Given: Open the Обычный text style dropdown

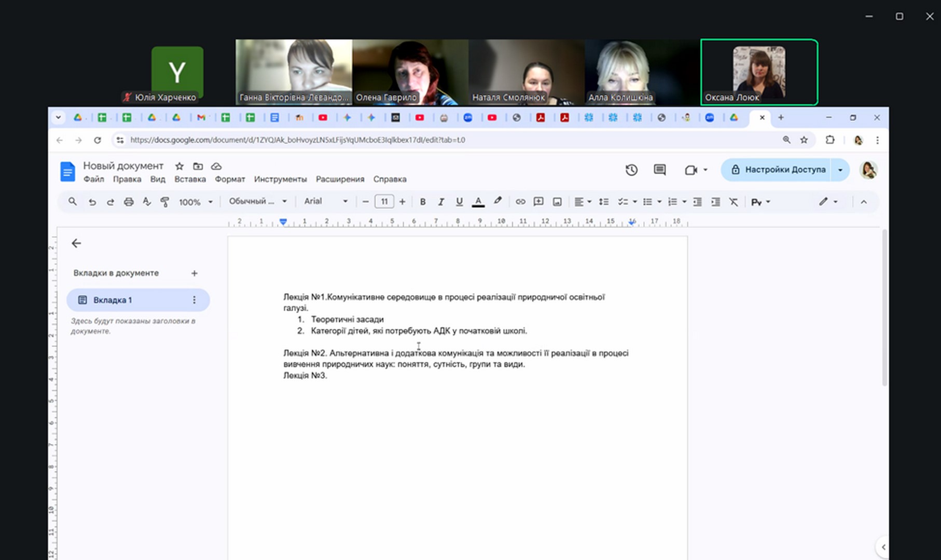Looking at the screenshot, I should click(x=258, y=201).
